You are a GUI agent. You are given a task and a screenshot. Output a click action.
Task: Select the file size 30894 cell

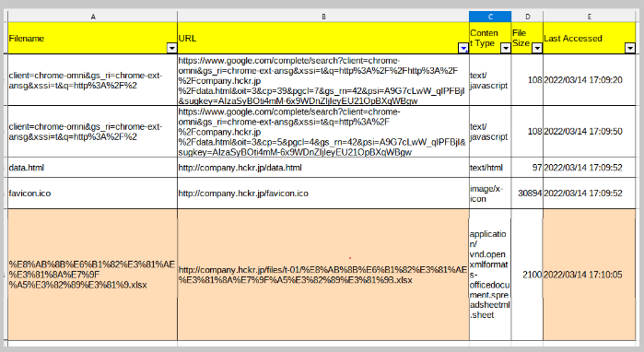527,193
